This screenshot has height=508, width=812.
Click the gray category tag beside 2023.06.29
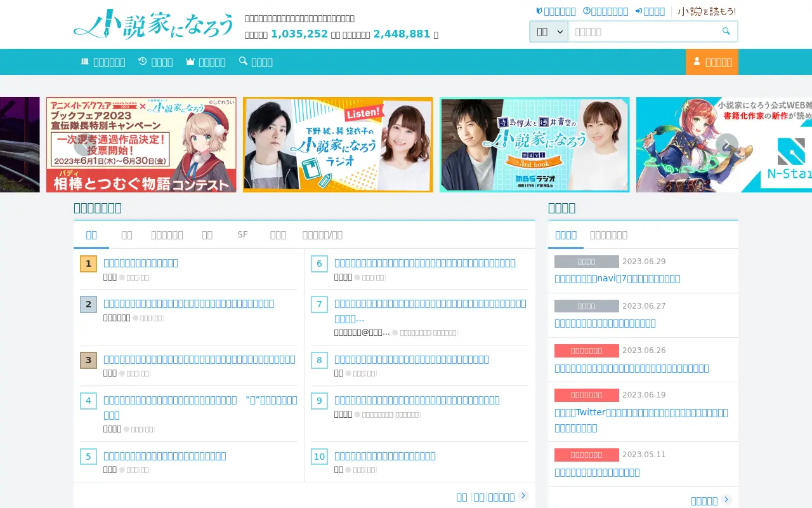(587, 262)
